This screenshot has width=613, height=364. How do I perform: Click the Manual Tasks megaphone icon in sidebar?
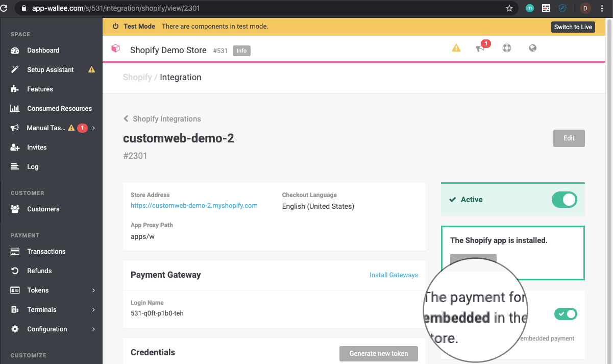tap(15, 128)
